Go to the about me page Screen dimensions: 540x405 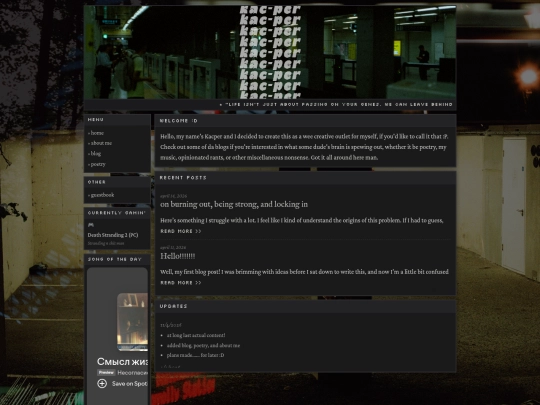click(x=100, y=143)
